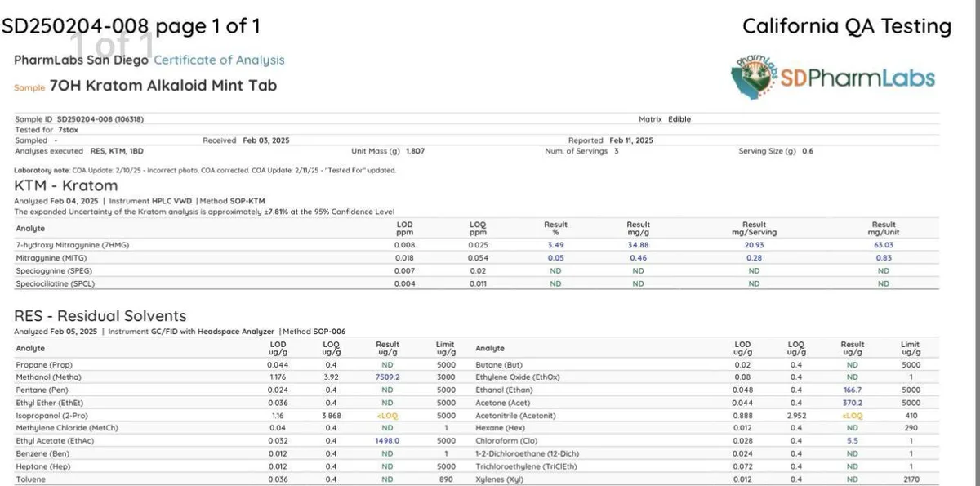Click the Methanol limit '3000'

[446, 377]
